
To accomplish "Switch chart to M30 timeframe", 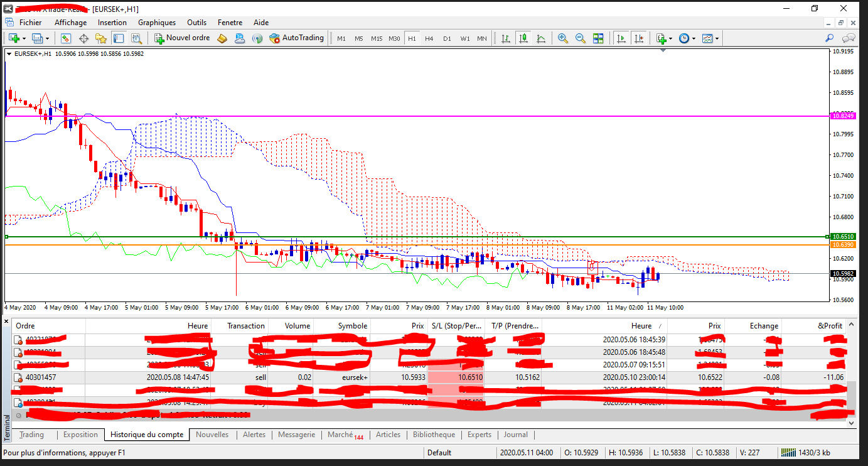I will click(x=394, y=38).
